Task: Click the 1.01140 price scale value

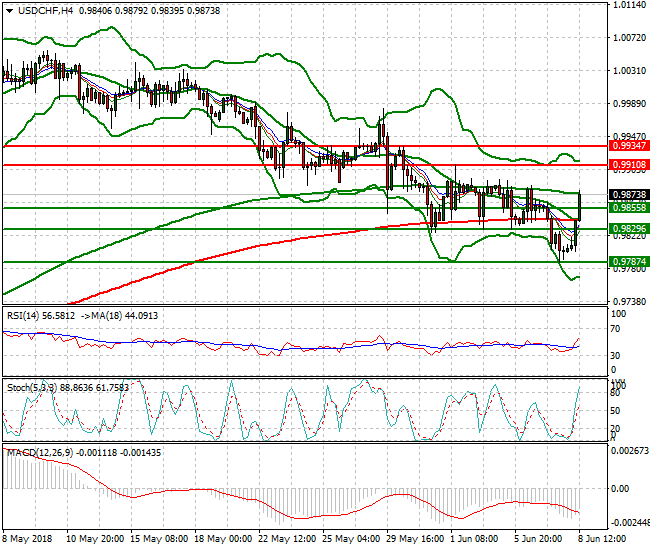Action: tap(630, 5)
